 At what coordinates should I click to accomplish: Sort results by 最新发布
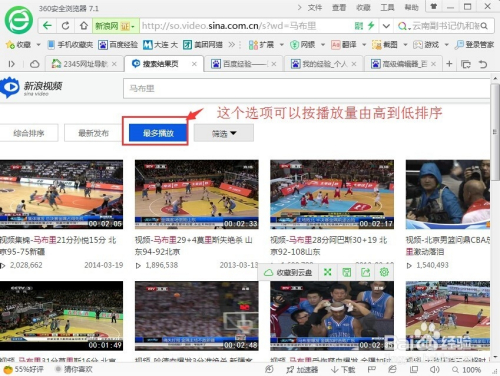tap(94, 133)
